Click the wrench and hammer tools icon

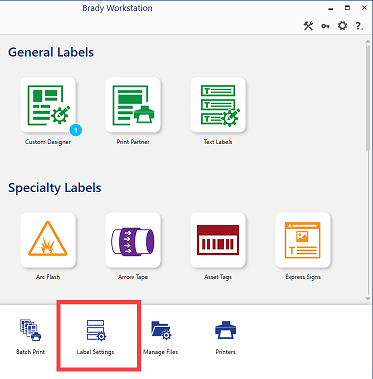click(x=308, y=26)
